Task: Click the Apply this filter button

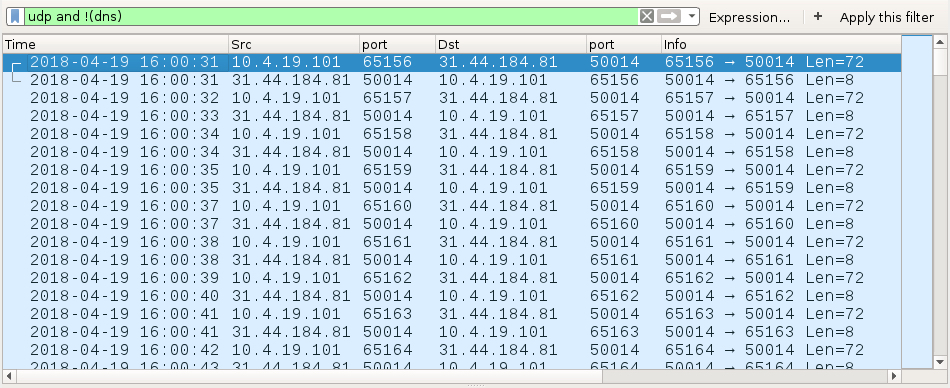Action: pos(886,17)
